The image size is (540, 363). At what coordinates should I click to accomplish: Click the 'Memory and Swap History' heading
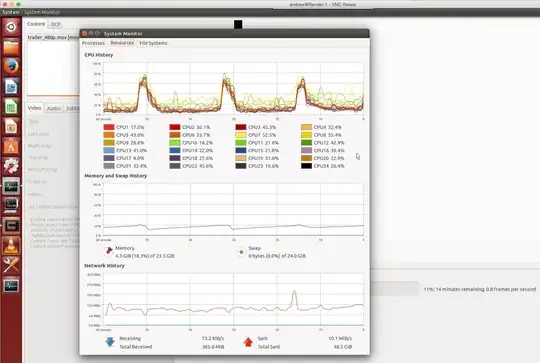click(116, 176)
